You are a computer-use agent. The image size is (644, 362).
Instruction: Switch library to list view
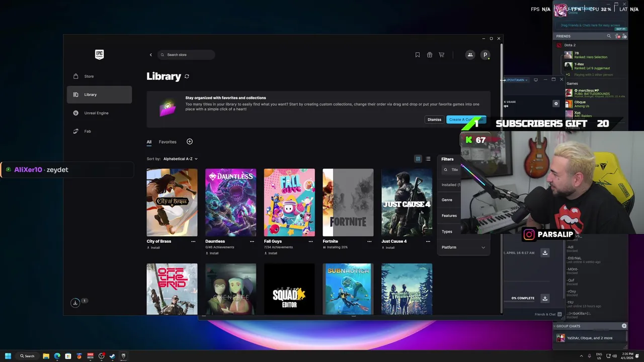coord(428,159)
